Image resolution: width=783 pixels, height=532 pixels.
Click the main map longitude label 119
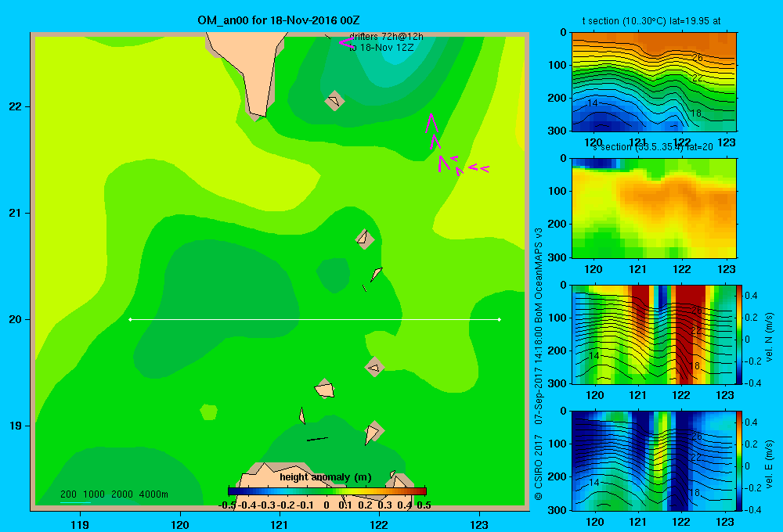click(80, 524)
